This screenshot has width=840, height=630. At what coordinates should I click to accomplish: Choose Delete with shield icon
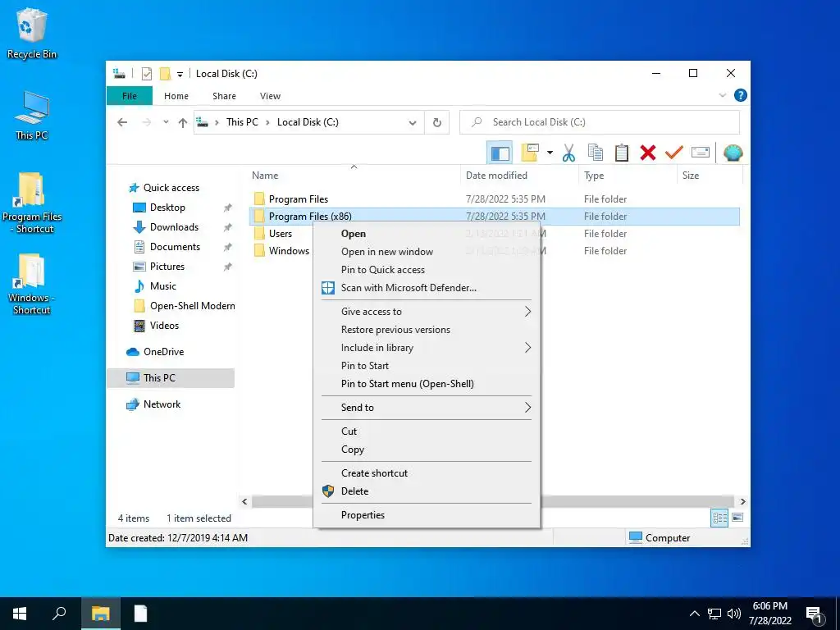[427, 491]
